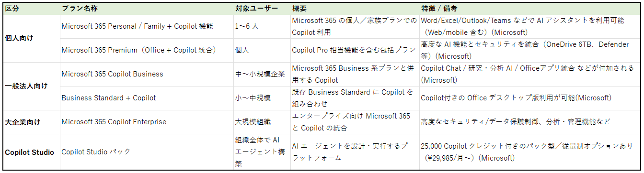Click the 大企業向け category cell
The width and height of the screenshot is (644, 173).
click(31, 122)
